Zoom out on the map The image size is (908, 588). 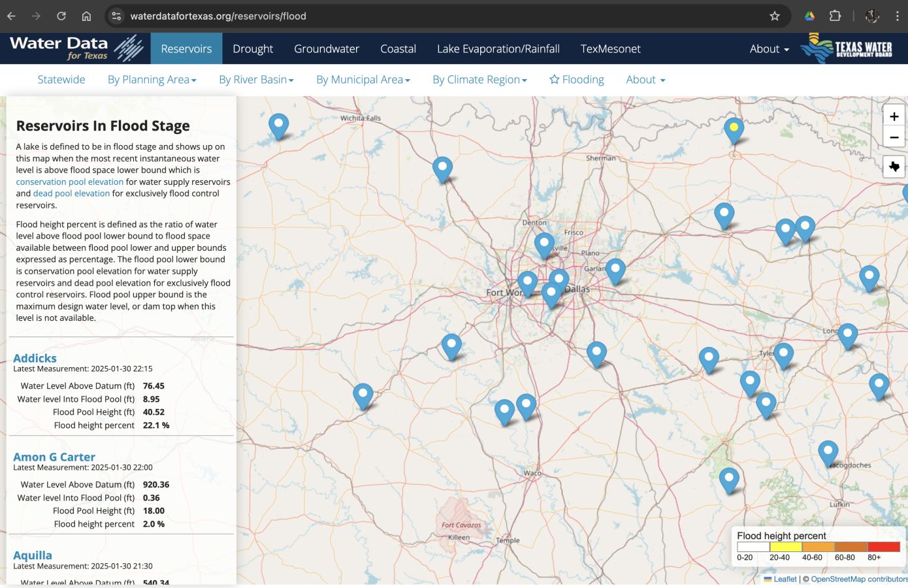894,138
